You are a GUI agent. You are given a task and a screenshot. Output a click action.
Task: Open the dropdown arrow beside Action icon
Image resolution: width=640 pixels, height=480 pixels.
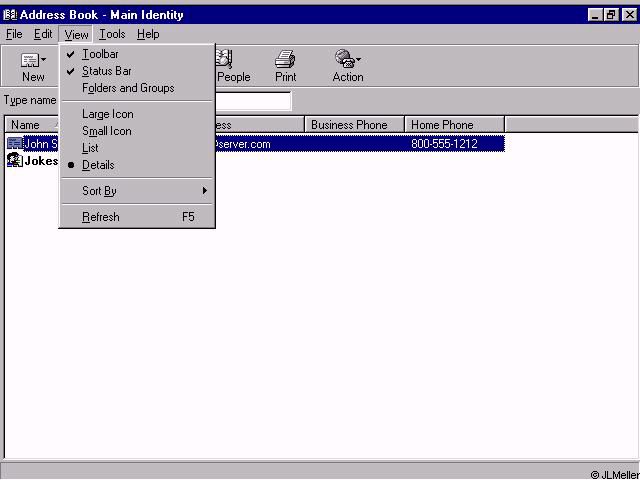[359, 61]
